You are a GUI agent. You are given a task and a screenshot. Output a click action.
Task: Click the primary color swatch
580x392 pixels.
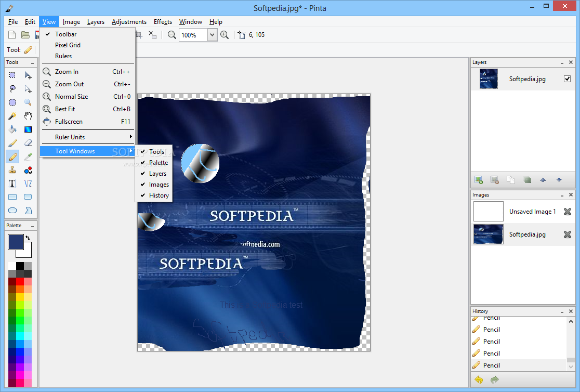click(16, 242)
